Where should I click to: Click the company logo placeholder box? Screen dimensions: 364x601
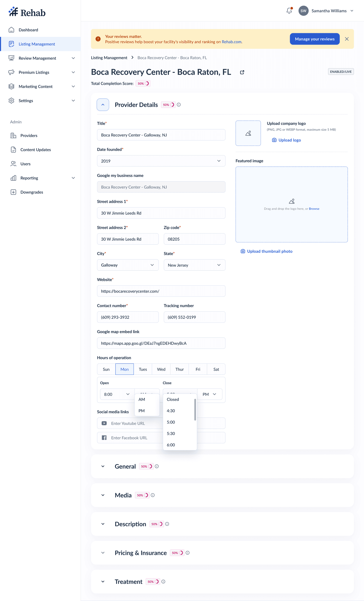coord(248,133)
